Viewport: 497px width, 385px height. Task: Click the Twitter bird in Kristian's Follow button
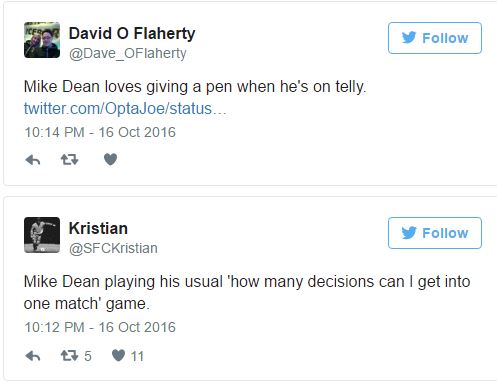[x=409, y=233]
